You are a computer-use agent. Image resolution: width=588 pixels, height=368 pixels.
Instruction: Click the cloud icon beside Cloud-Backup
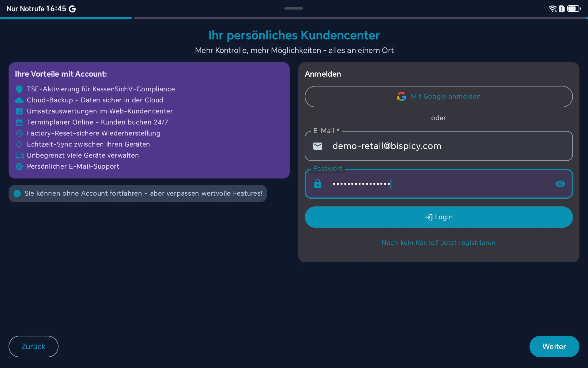pyautogui.click(x=19, y=100)
